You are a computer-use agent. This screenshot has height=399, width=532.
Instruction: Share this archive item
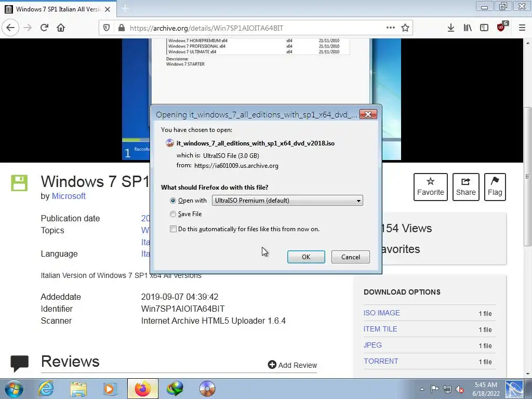(x=466, y=187)
